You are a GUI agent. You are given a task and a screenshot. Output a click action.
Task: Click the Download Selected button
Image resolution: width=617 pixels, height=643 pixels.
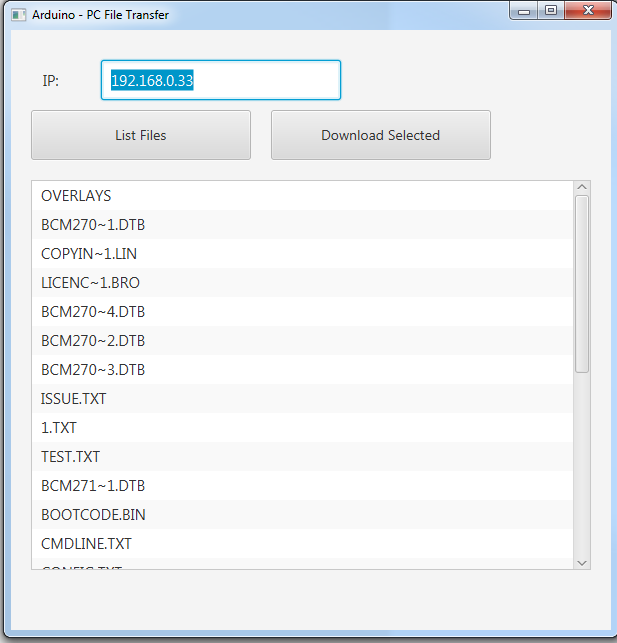point(381,135)
